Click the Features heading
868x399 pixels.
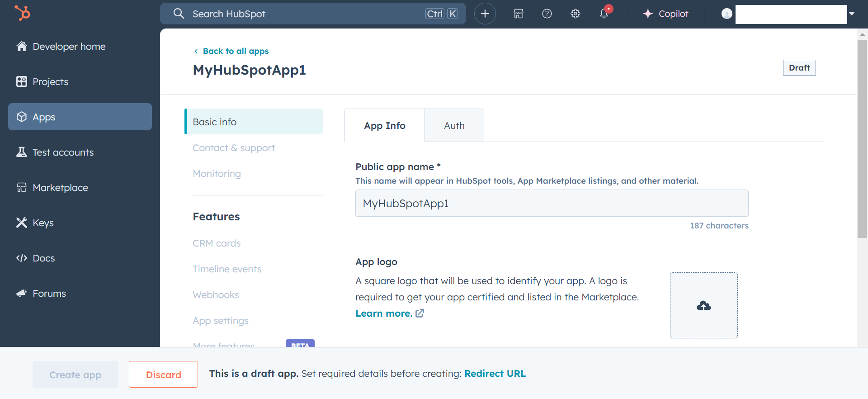coord(216,217)
